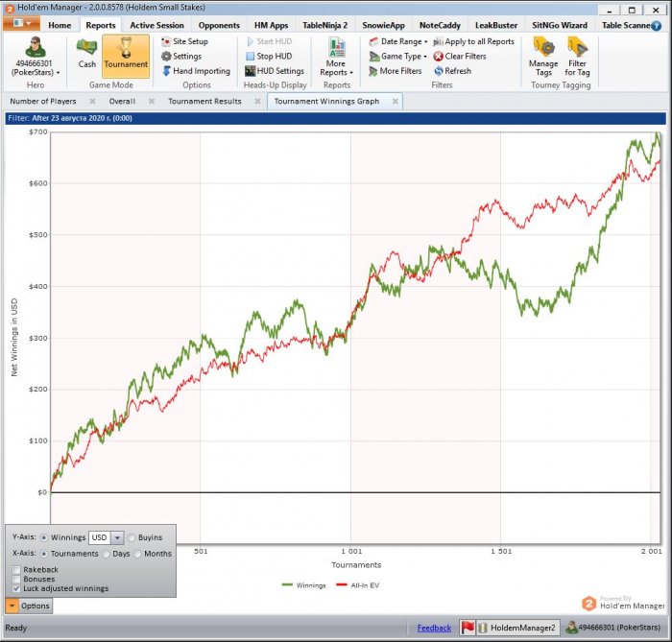Image resolution: width=672 pixels, height=642 pixels.
Task: Click Reports ribbon tab
Action: (100, 25)
